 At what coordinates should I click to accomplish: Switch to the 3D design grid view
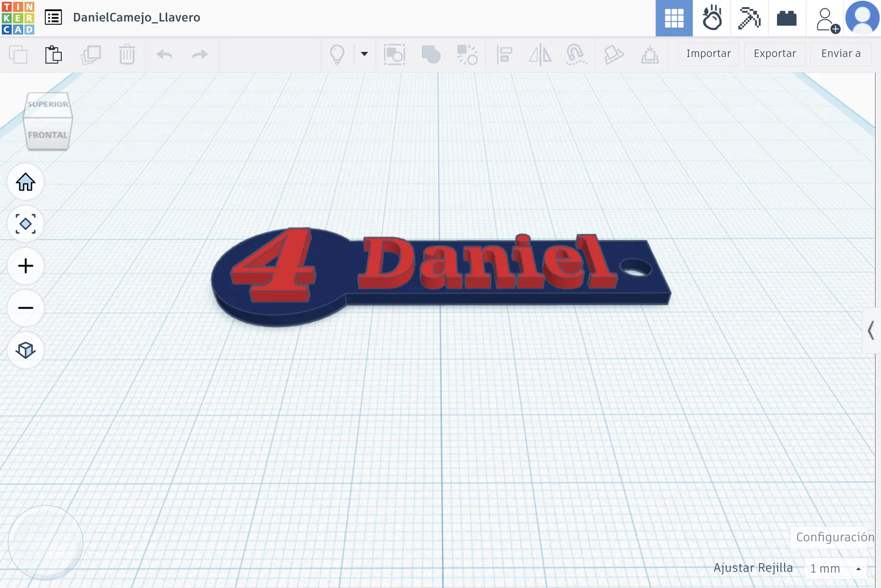[674, 18]
